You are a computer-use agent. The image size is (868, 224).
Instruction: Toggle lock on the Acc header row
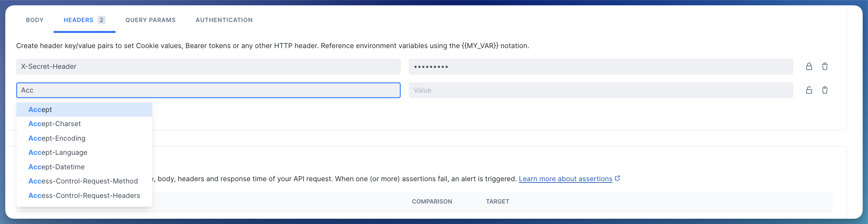[x=809, y=90]
